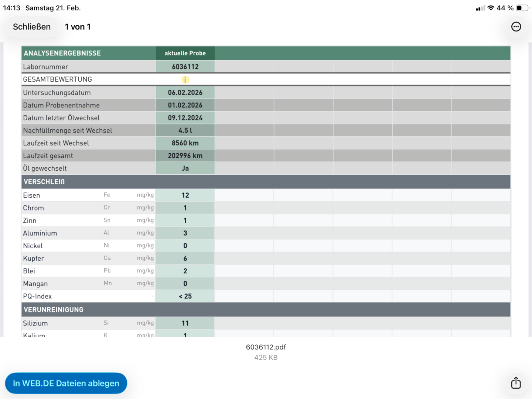Tap the Laufzeit gesamt value 202996 km
The height and width of the screenshot is (399, 532).
pyautogui.click(x=185, y=156)
